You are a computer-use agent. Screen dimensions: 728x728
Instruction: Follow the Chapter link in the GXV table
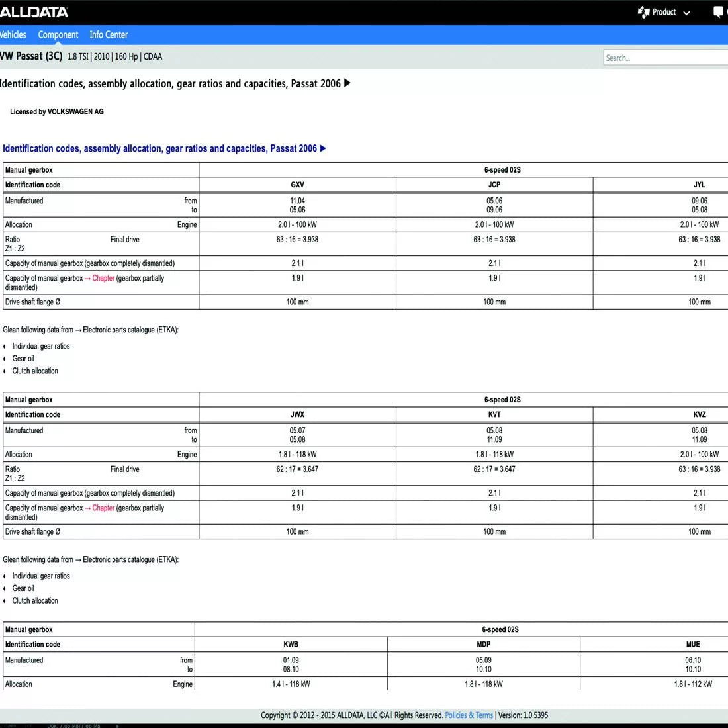(x=103, y=278)
